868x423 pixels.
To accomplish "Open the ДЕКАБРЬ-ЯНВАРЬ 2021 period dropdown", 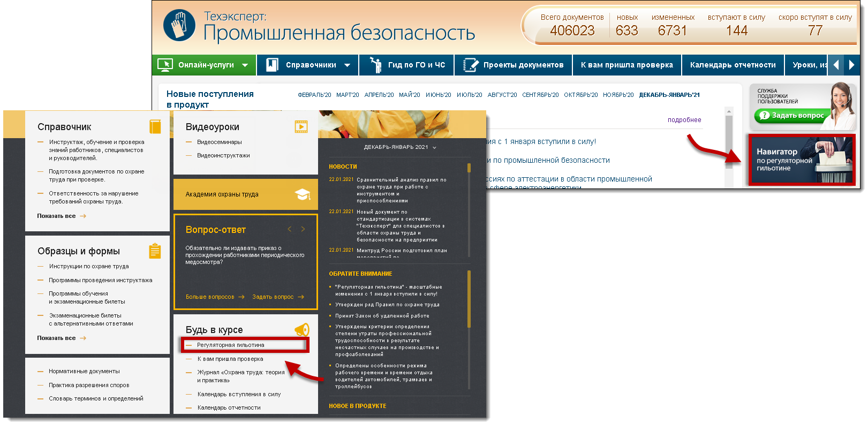I will point(399,147).
